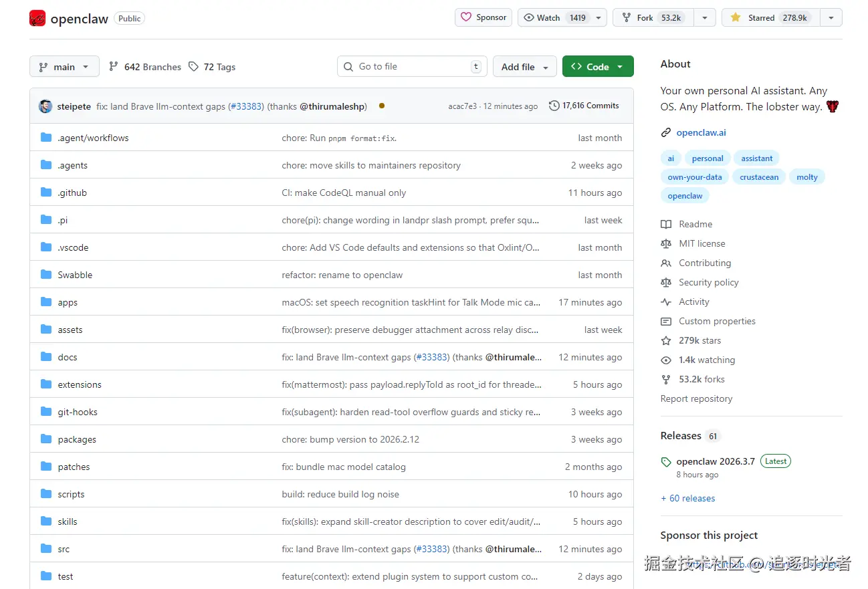Open the Add file dropdown

pyautogui.click(x=525, y=67)
